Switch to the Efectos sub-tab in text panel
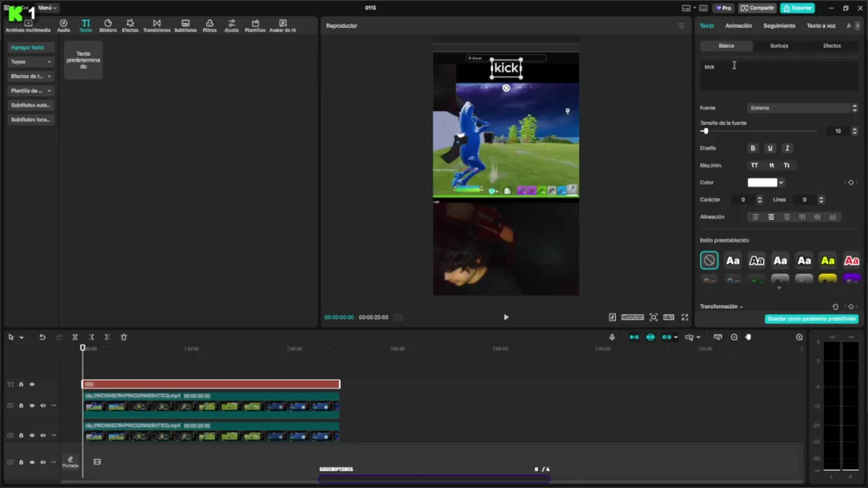This screenshot has width=868, height=488. tap(832, 45)
